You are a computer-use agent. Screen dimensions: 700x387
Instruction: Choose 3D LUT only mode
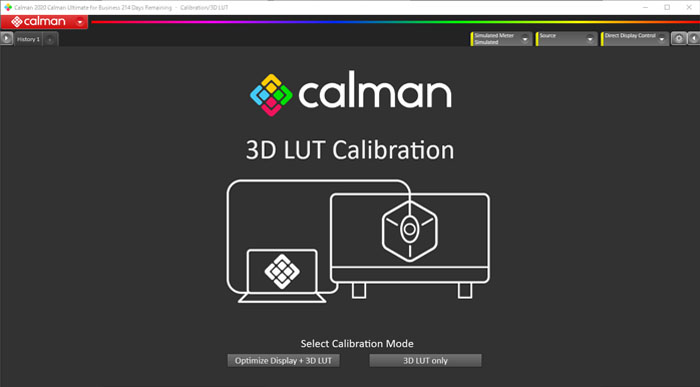[x=425, y=361]
